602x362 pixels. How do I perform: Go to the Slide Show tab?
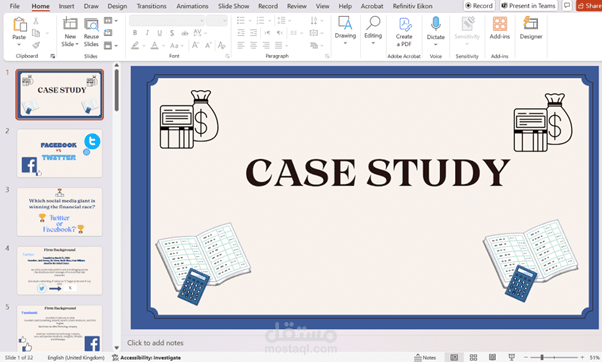pos(233,6)
